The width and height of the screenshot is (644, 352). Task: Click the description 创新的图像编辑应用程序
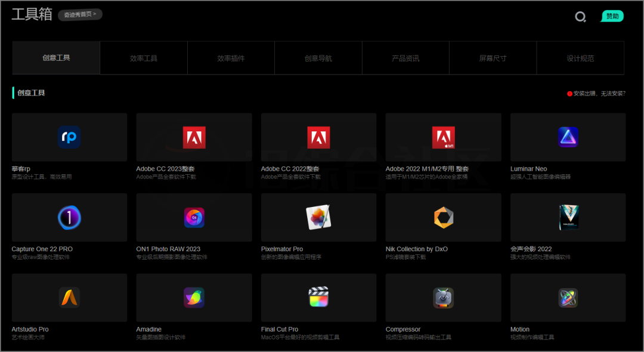coord(291,257)
